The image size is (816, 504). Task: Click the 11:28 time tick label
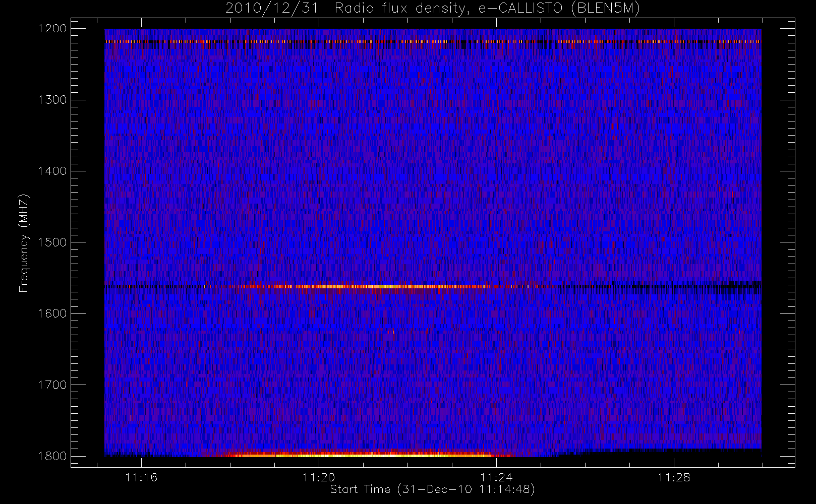(674, 477)
